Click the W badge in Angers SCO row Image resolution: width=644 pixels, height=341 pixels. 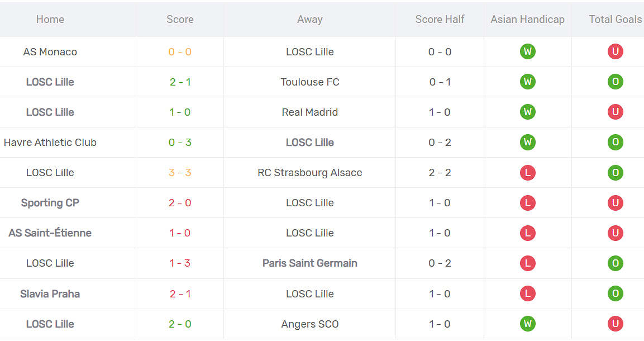point(527,324)
